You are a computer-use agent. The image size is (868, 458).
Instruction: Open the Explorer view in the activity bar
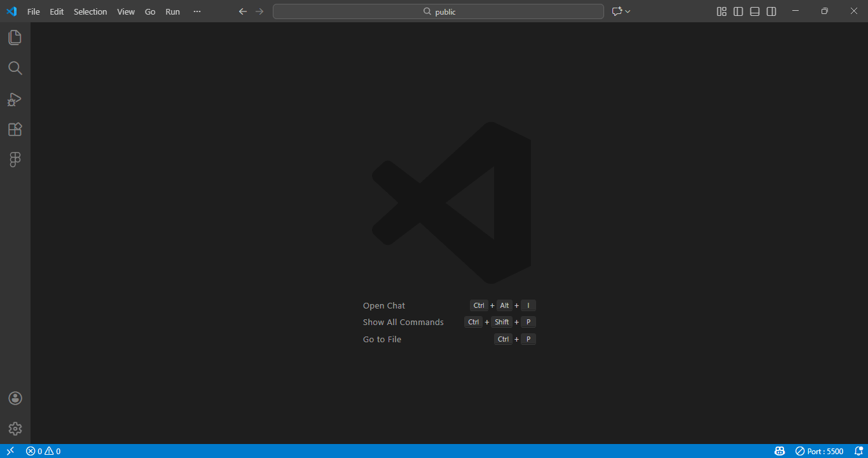15,38
